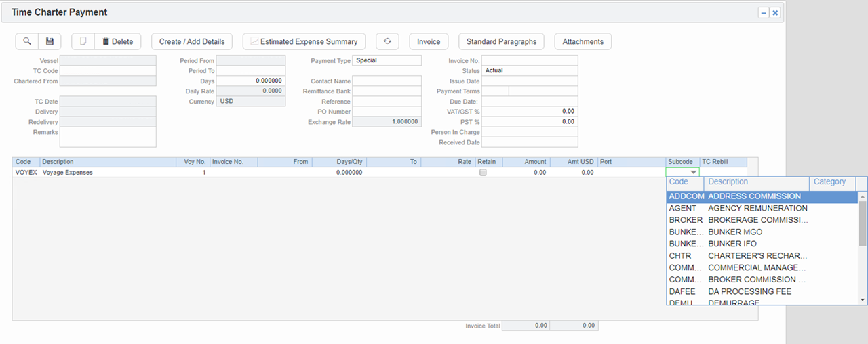Click the refresh arrows icon
The width and height of the screenshot is (868, 344).
[x=387, y=41]
